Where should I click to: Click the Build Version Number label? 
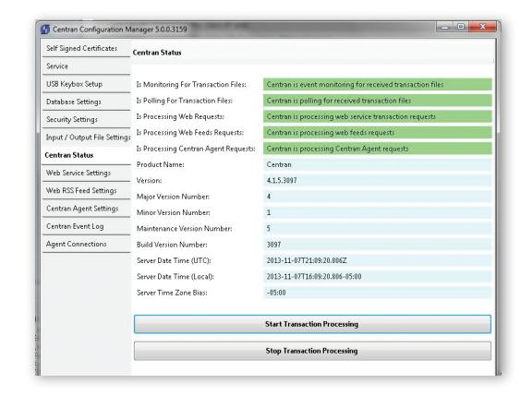coord(172,245)
